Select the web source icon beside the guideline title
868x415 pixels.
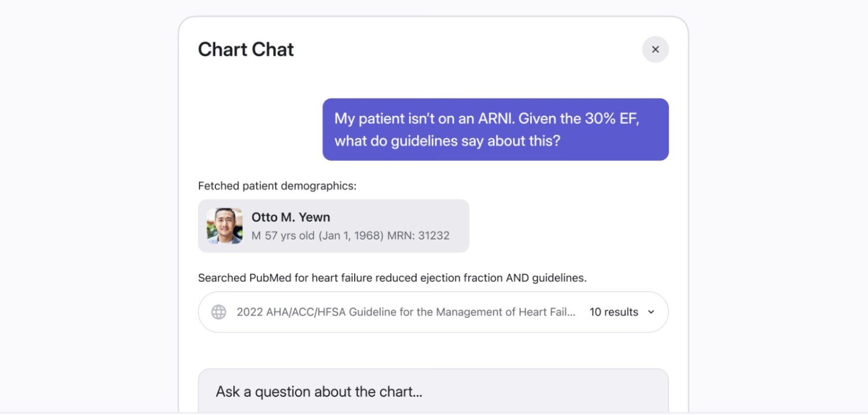point(218,311)
